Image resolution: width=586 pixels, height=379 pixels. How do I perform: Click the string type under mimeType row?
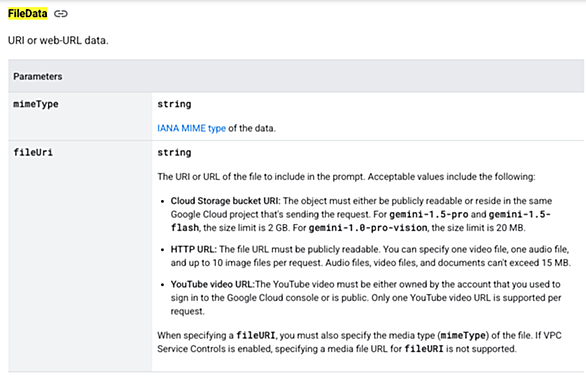[x=174, y=104]
